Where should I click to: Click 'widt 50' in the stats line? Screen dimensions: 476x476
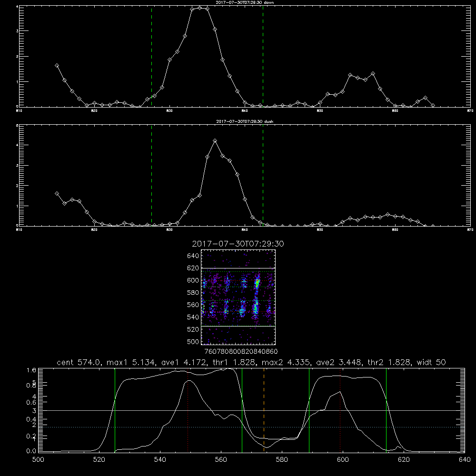(x=431, y=362)
